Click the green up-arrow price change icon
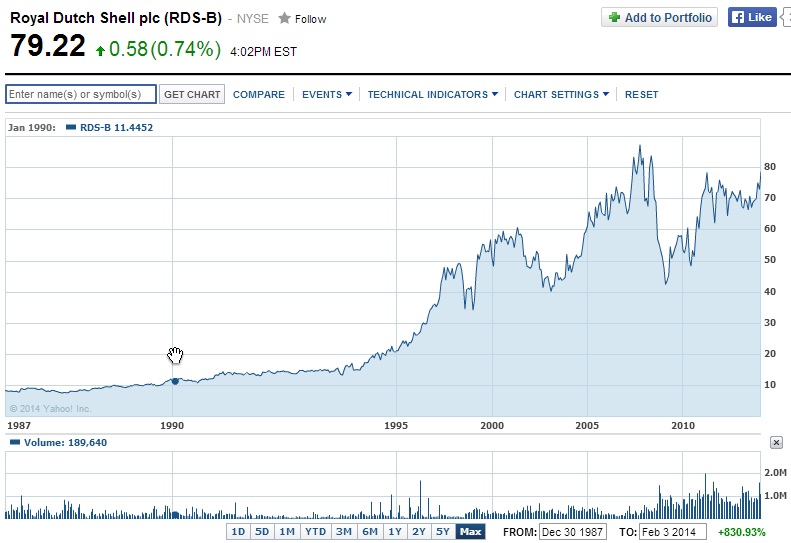791x543 pixels. click(x=100, y=50)
